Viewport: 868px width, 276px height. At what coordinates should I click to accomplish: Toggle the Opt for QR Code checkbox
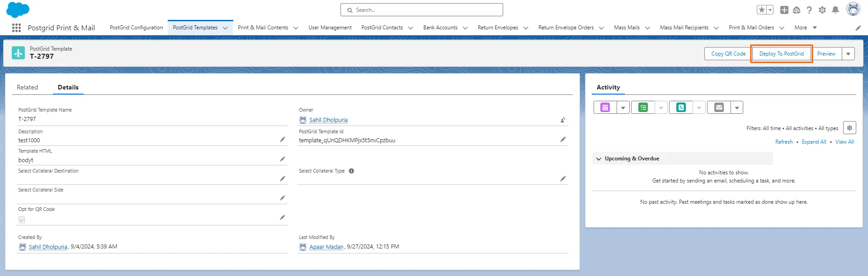click(22, 220)
